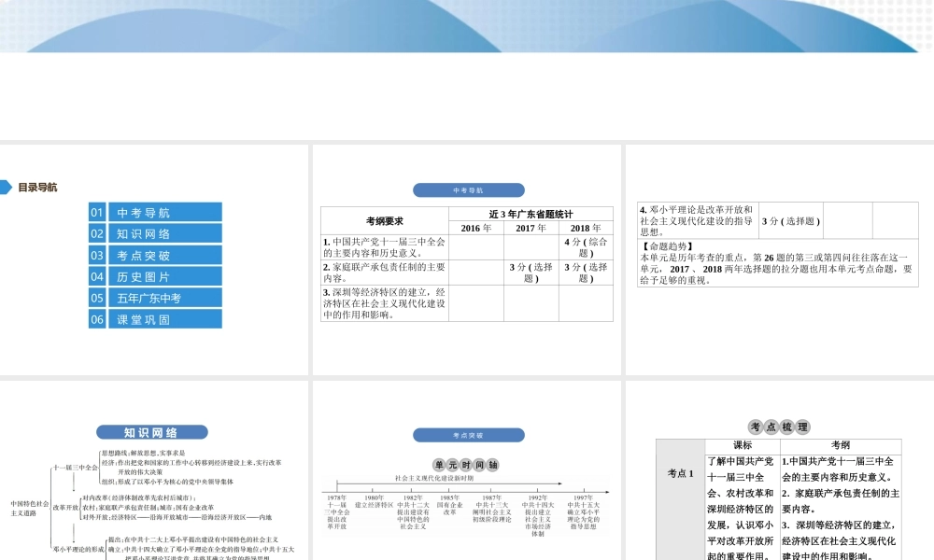
Task: Open the 知识网络 directory entry
Action: tap(165, 234)
